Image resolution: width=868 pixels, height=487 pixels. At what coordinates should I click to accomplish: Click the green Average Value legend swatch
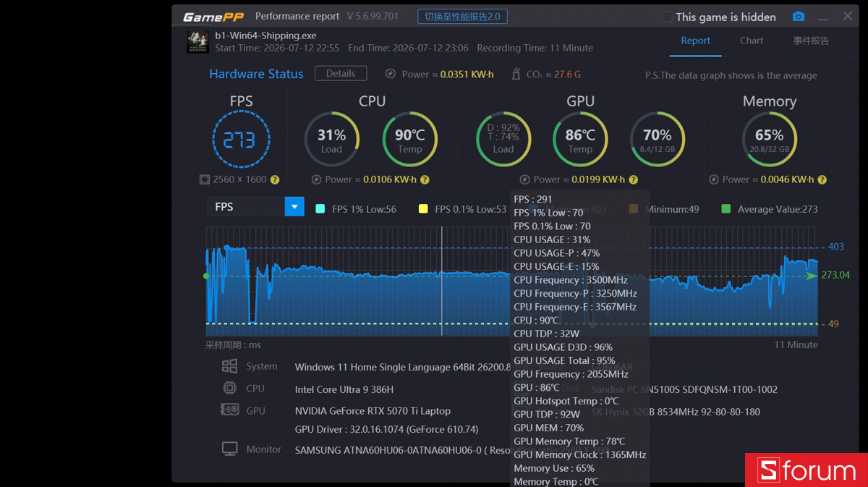(x=726, y=209)
